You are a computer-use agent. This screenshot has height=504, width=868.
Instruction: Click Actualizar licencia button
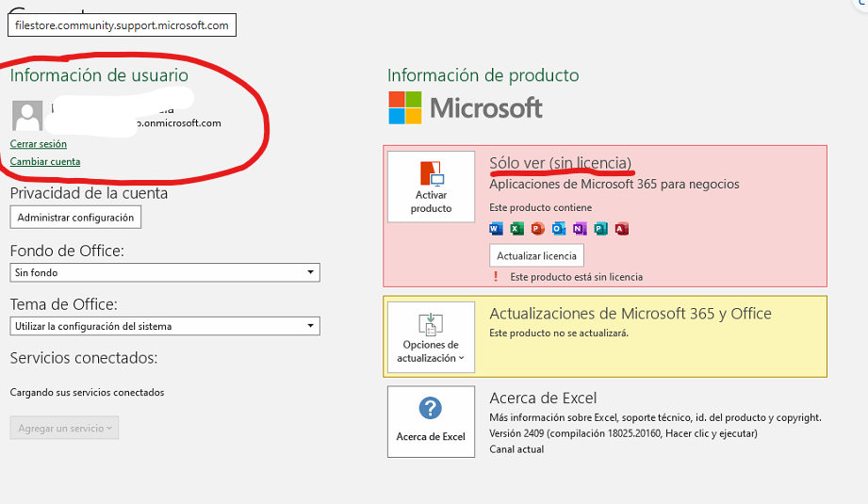tap(536, 255)
